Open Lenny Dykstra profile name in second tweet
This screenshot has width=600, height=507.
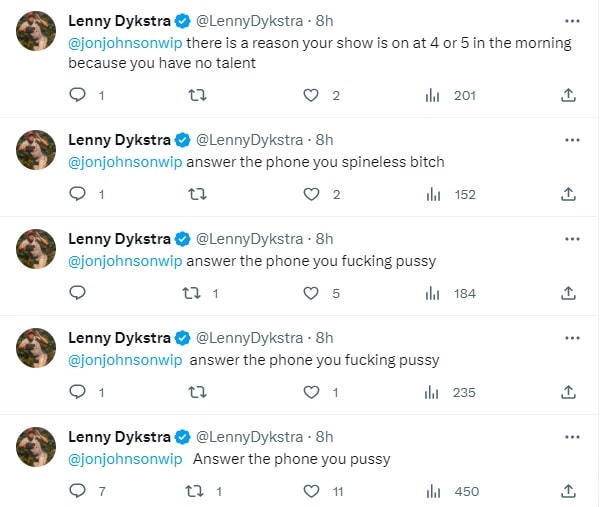119,139
